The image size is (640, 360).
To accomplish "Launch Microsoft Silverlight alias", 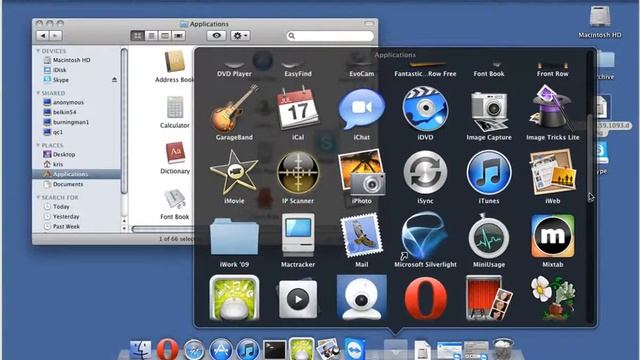I will pyautogui.click(x=425, y=236).
